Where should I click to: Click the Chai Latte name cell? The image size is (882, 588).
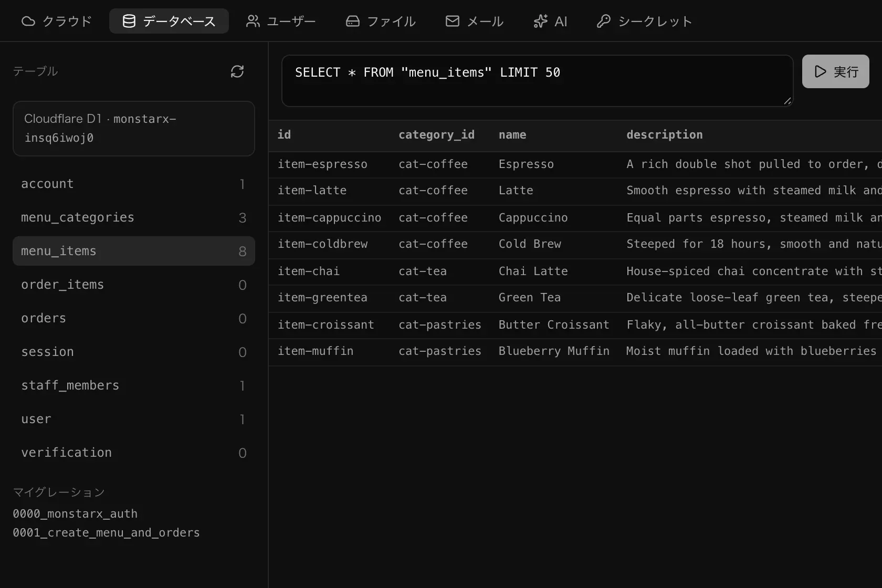pyautogui.click(x=533, y=271)
